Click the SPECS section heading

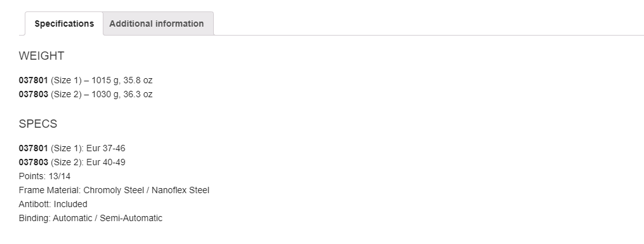tap(38, 124)
